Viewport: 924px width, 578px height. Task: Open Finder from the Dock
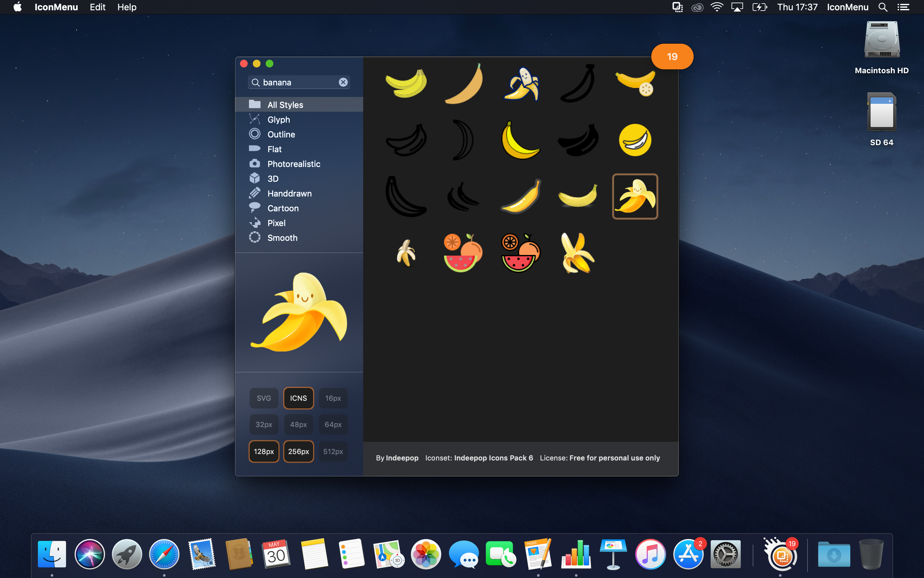[x=52, y=554]
